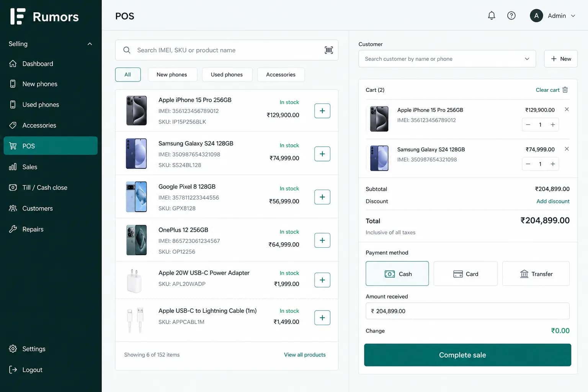Screen dimensions: 588x392
Task: Click Showing 6 of 152 items text
Action: click(152, 355)
